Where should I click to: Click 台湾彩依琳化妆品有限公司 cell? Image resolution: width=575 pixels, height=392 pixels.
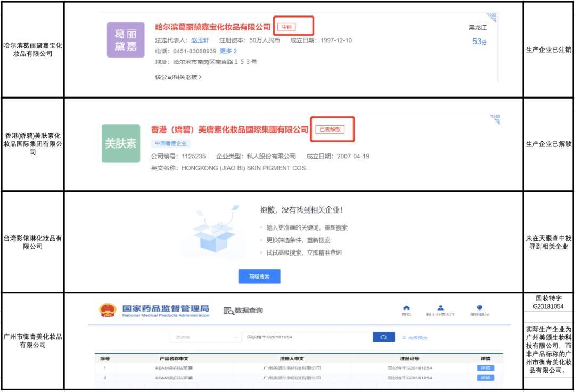33,242
